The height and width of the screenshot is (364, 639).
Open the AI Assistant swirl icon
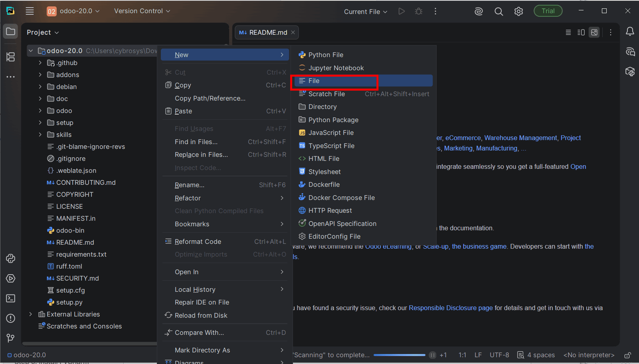tap(479, 12)
